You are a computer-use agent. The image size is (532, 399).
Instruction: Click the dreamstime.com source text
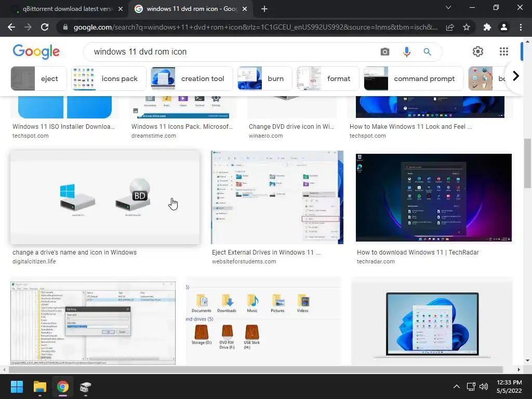pyautogui.click(x=154, y=136)
